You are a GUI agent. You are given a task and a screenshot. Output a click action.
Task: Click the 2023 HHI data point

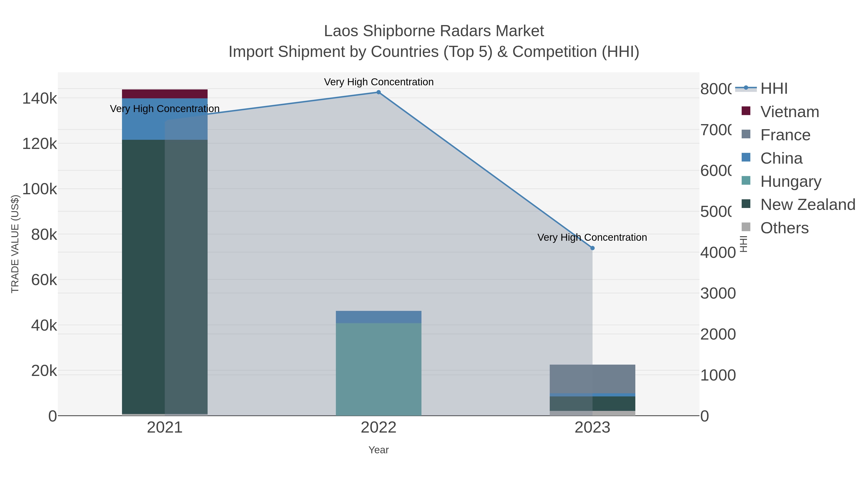(x=592, y=248)
